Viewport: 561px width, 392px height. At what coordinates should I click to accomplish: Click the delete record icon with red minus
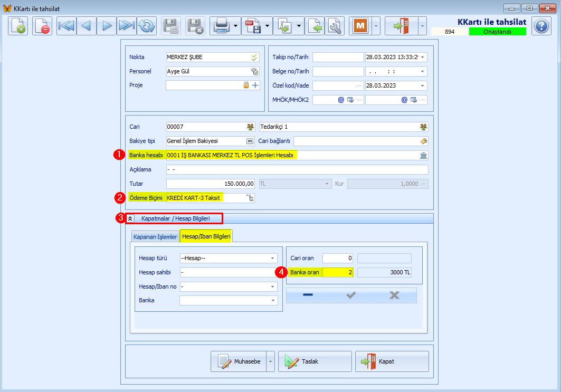(x=42, y=26)
